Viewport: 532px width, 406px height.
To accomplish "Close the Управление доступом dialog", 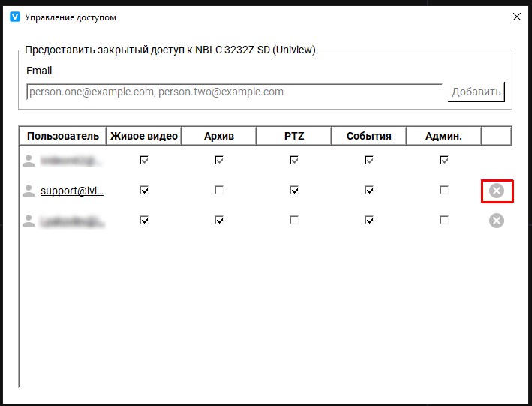I will 516,17.
